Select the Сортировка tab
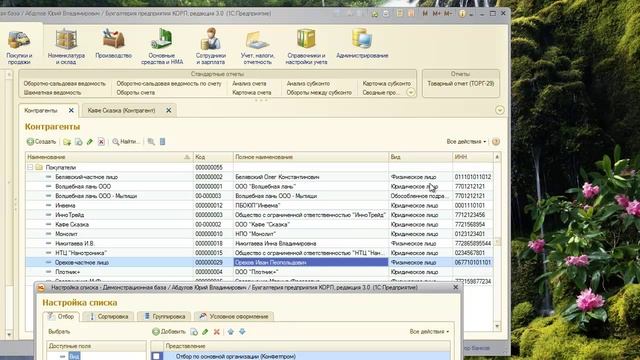The width and height of the screenshot is (640, 360). click(108, 316)
